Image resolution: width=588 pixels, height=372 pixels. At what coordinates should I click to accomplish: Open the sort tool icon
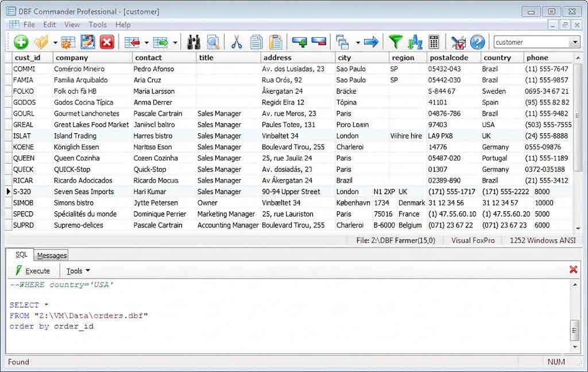click(x=414, y=41)
